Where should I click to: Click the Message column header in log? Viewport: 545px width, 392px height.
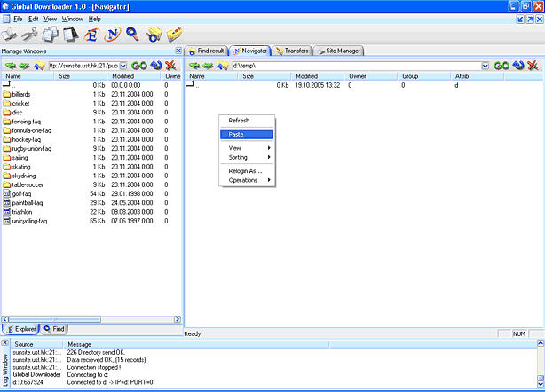pos(195,344)
